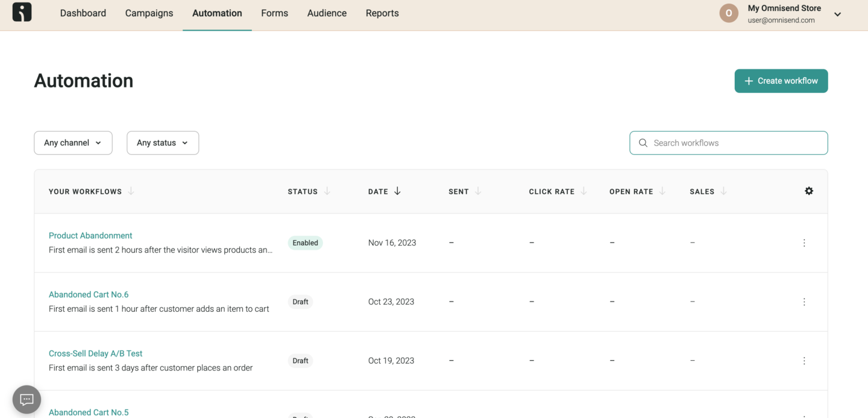Click the user avatar circle
This screenshot has width=868, height=418.
point(729,13)
